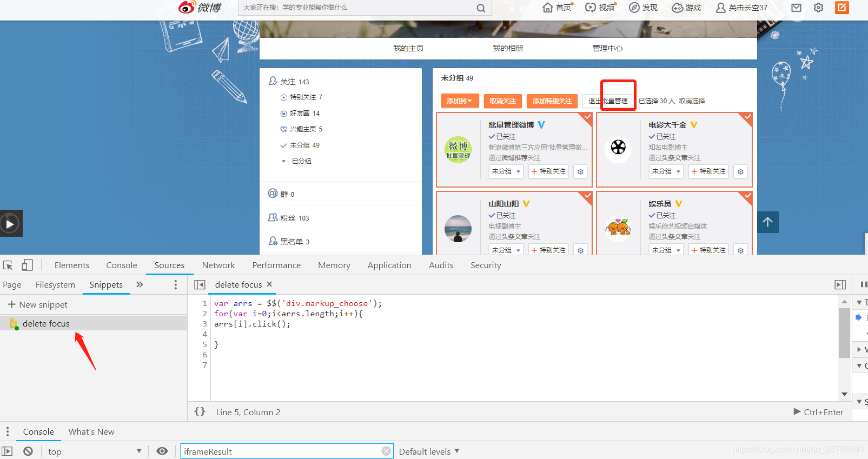Click the 取消选择 link
Image resolution: width=868 pixels, height=459 pixels.
click(x=692, y=101)
